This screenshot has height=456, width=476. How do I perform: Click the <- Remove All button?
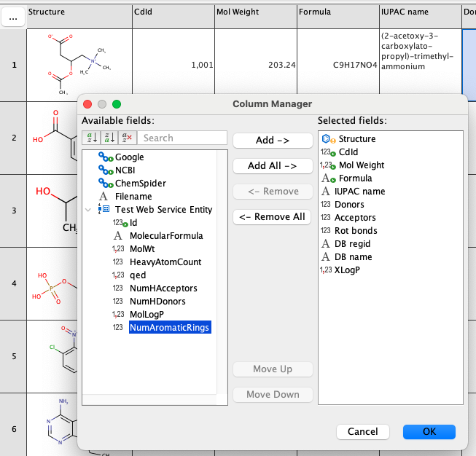tap(273, 216)
